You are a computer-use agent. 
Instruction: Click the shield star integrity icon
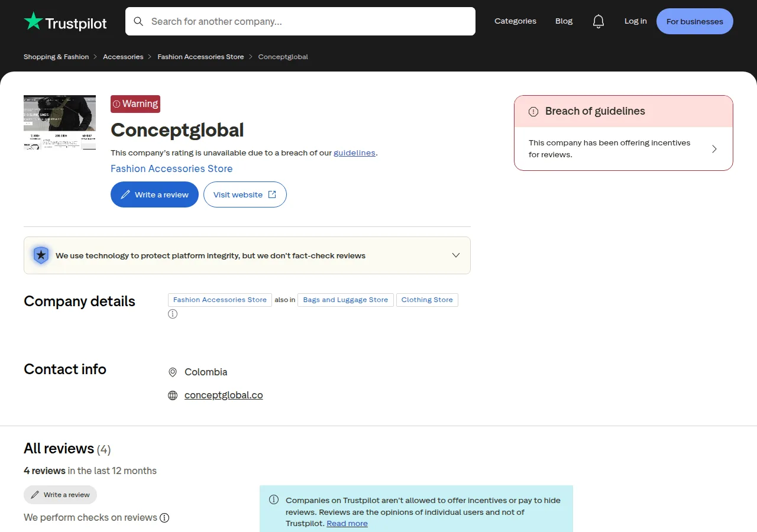41,255
